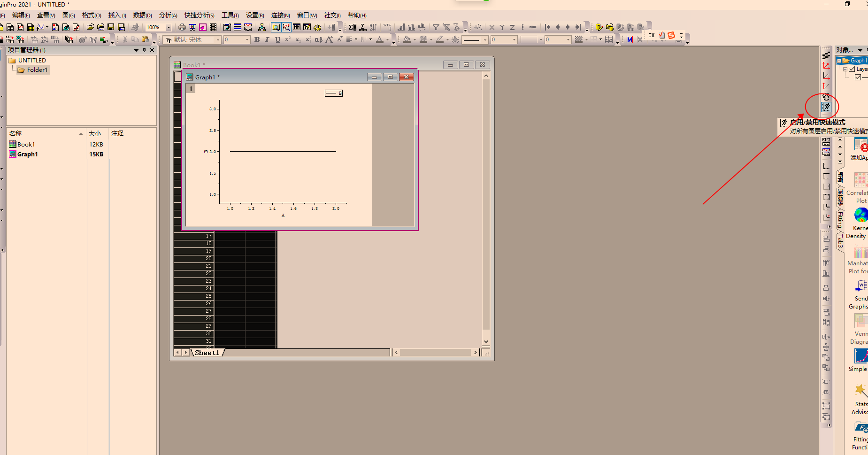Viewport: 868px width, 455px height.
Task: Click the Print toolbar icon
Action: [182, 27]
